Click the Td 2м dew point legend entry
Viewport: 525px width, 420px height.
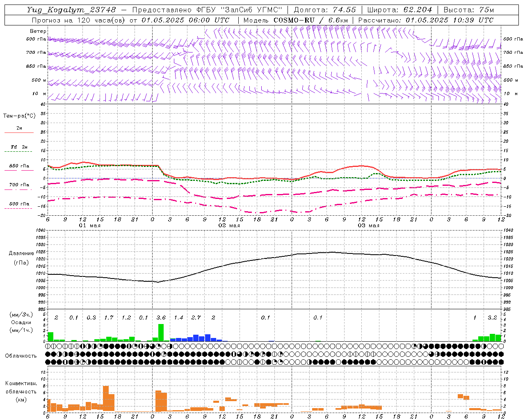19,147
